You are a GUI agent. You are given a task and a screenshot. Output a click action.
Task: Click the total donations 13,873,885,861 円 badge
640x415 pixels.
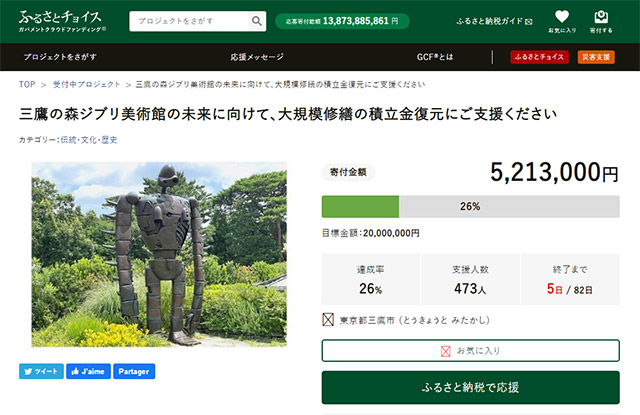pyautogui.click(x=342, y=21)
